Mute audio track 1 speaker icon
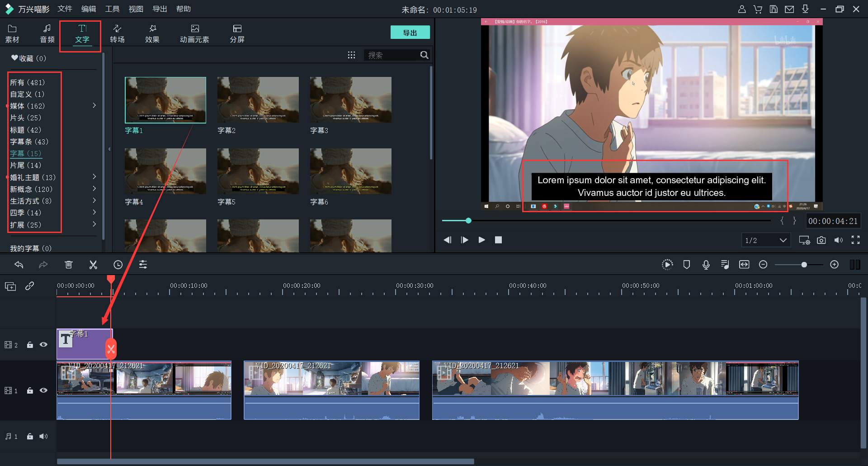The height and width of the screenshot is (466, 868). (x=43, y=437)
